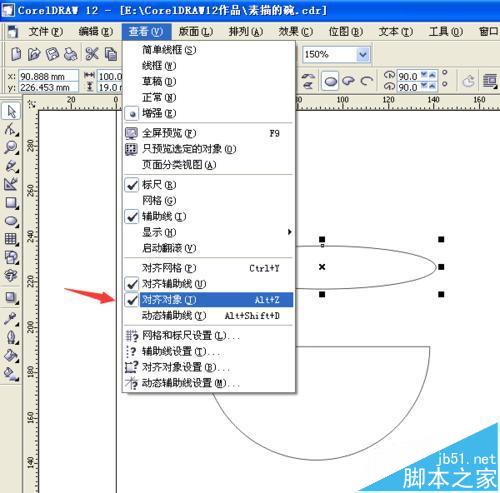Toggle the 标尺 (Rulers) checked item
Screen dimensions: 500x493
coord(209,184)
